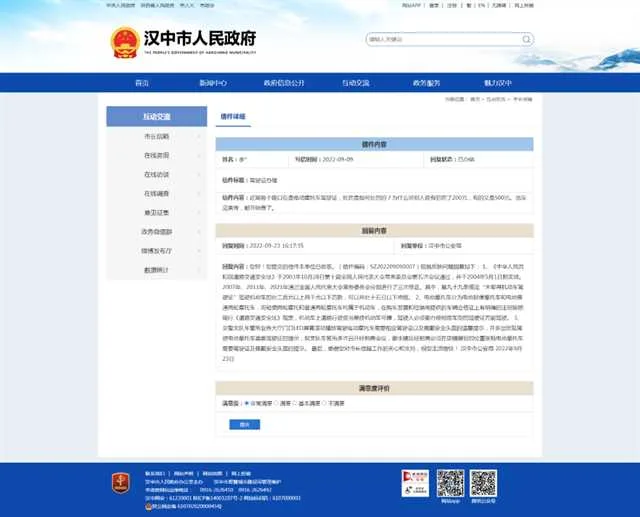640x517 pixels.
Task: Select the 信件详细 tab
Action: (233, 117)
